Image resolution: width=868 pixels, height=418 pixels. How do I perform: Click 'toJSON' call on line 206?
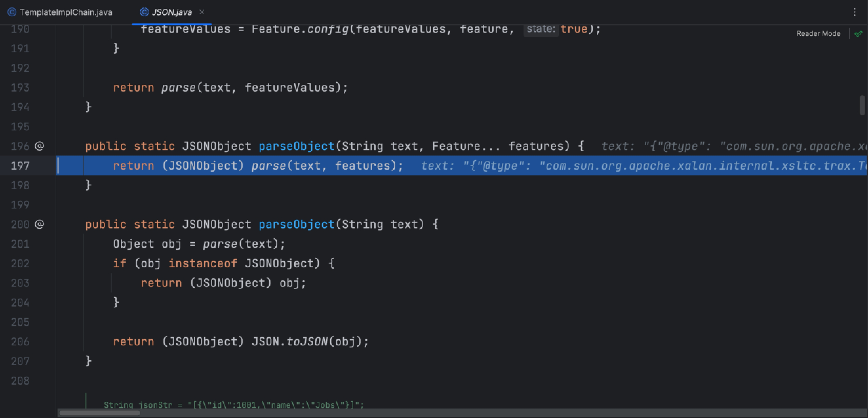pos(307,342)
